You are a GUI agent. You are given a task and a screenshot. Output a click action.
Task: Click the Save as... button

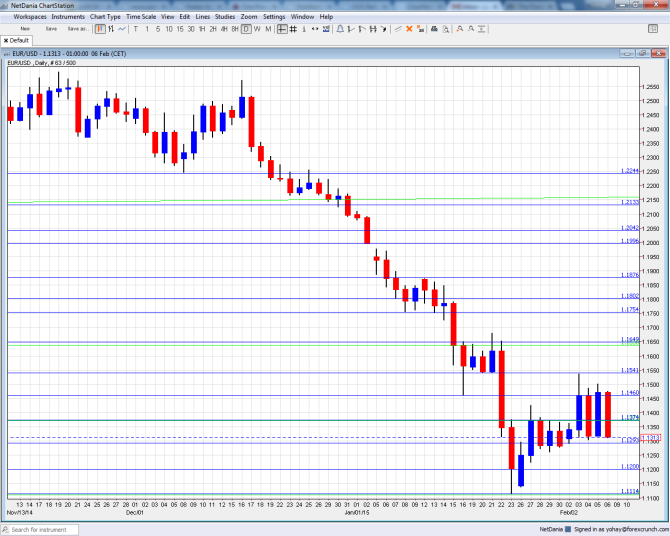[76, 29]
